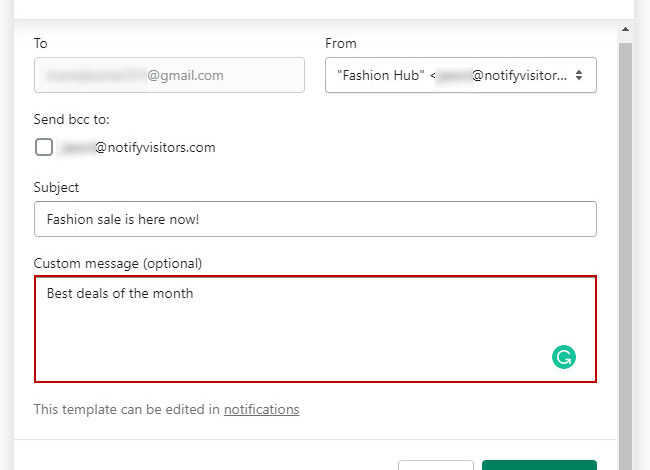The height and width of the screenshot is (470, 650).
Task: Click the bcc @notifyvisitors.com email label
Action: tap(138, 148)
